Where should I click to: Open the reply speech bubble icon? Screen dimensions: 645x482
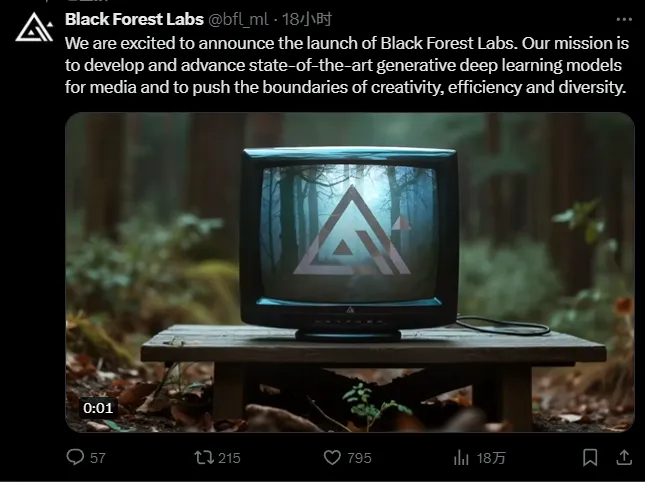75,457
